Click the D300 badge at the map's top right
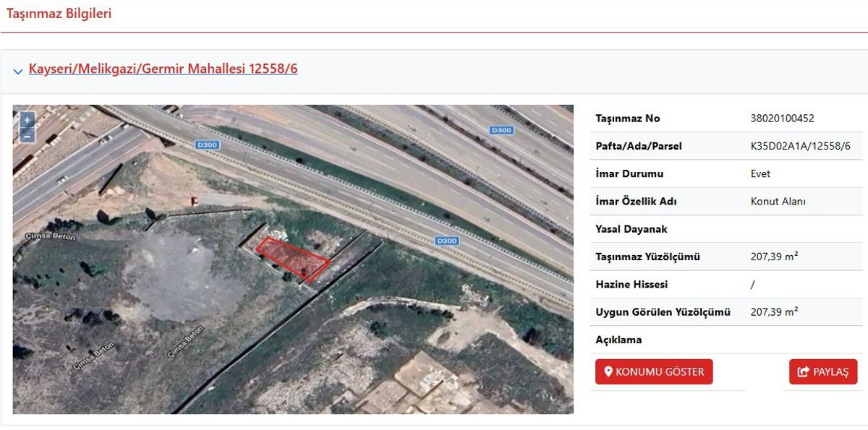The width and height of the screenshot is (868, 430). (501, 130)
